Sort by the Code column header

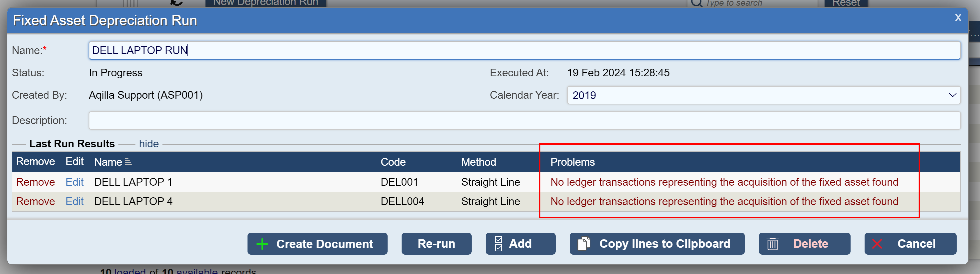pos(393,162)
